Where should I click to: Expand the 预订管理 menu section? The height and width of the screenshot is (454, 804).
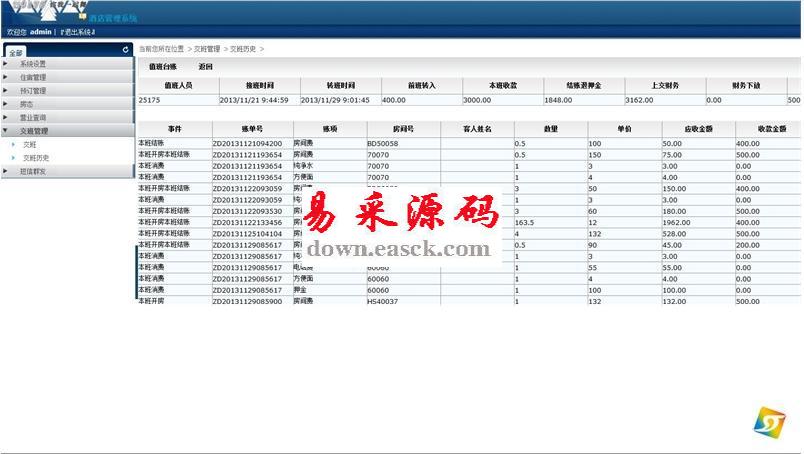tap(33, 91)
